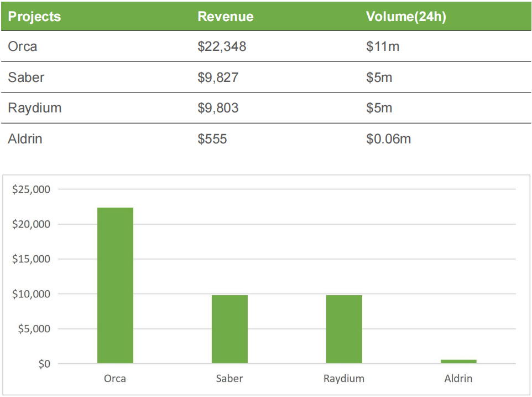The height and width of the screenshot is (397, 532).
Task: Click the Raydium label under the chart
Action: 344,379
